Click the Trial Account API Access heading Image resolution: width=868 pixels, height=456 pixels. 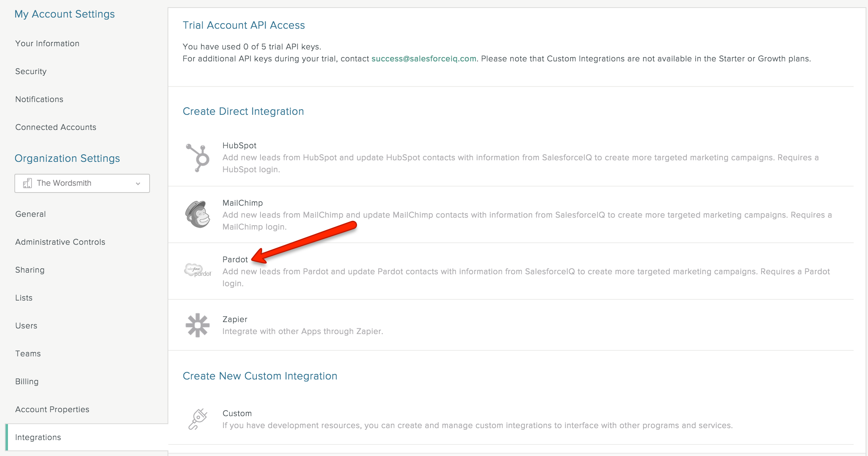click(x=244, y=25)
